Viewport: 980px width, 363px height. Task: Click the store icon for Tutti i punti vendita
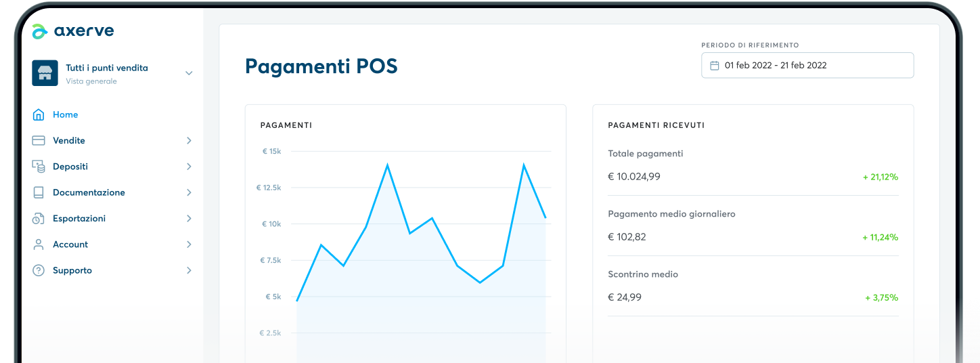45,73
